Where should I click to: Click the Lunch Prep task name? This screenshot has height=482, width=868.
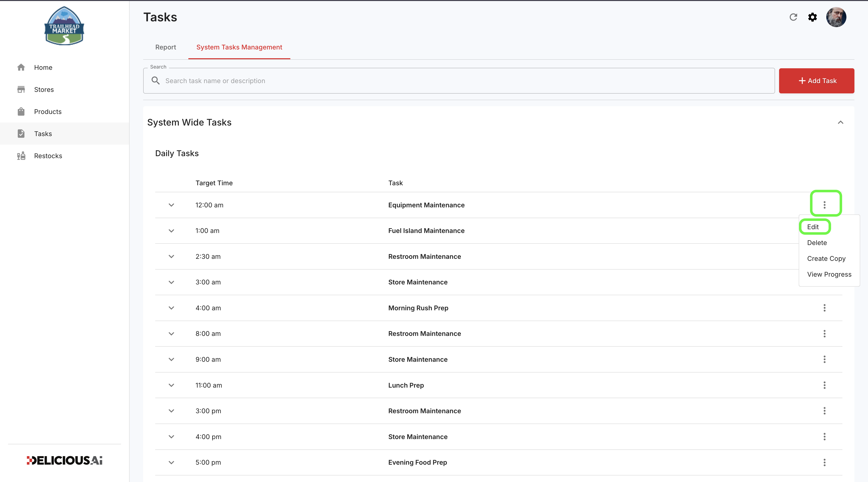[x=406, y=385]
